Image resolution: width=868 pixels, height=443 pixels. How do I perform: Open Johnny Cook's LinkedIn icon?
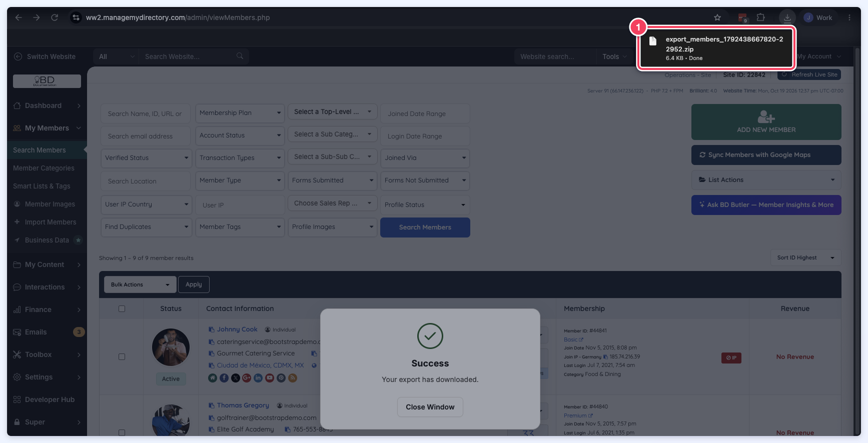[258, 378]
